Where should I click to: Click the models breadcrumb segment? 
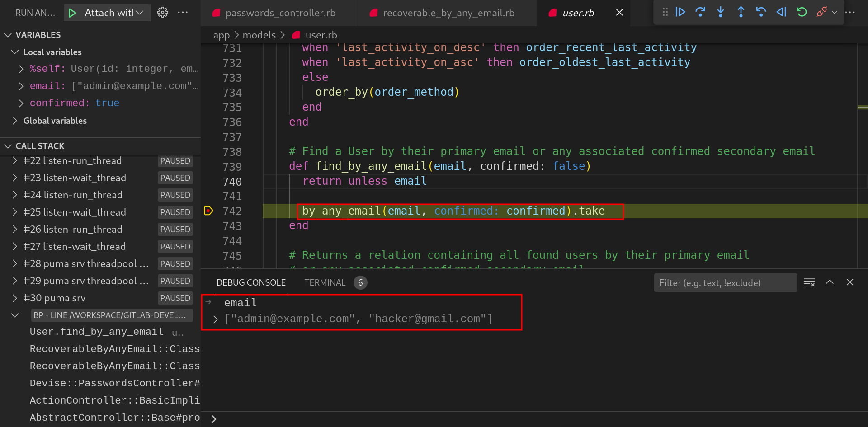tap(259, 35)
